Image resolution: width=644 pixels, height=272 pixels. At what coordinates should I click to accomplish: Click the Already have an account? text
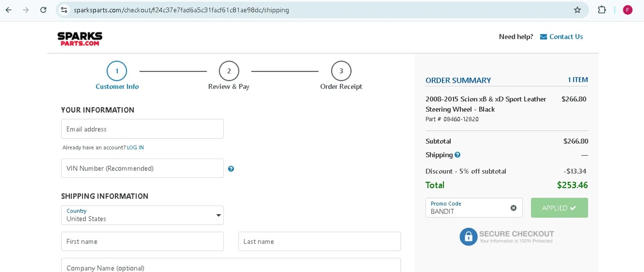point(94,148)
